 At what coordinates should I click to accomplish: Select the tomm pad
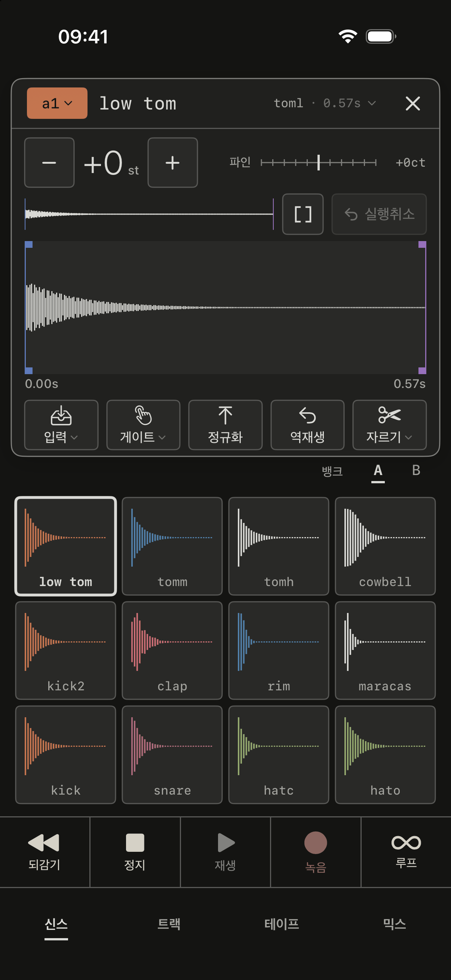point(172,546)
